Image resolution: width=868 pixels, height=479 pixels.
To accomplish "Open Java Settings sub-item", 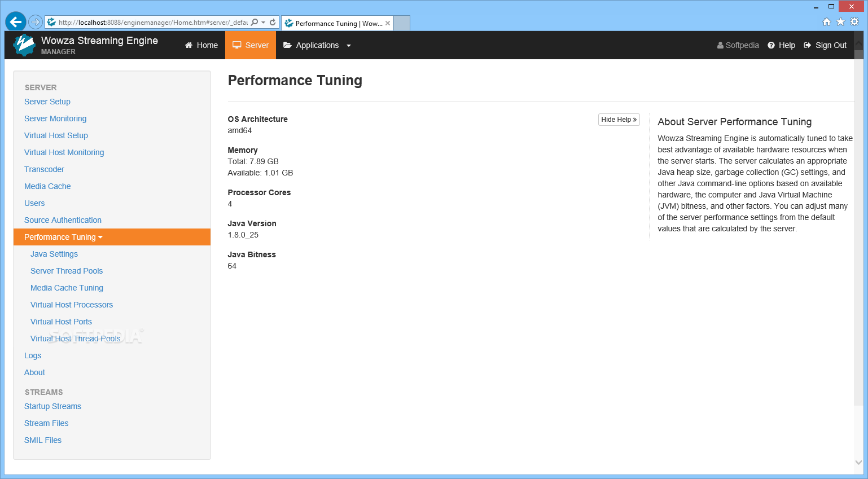I will (x=54, y=254).
